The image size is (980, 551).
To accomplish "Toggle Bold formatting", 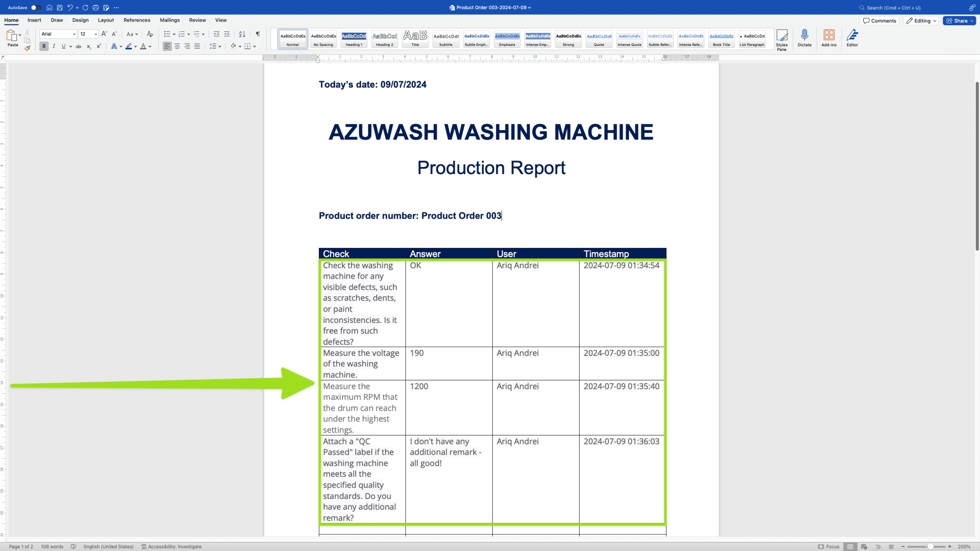I will (x=44, y=46).
